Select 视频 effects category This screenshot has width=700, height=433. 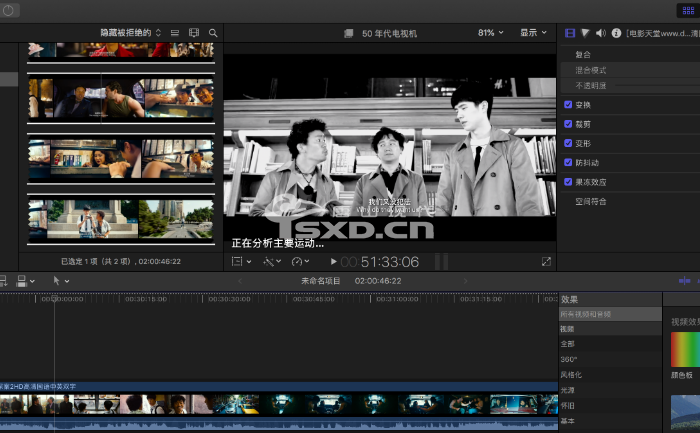[610, 329]
